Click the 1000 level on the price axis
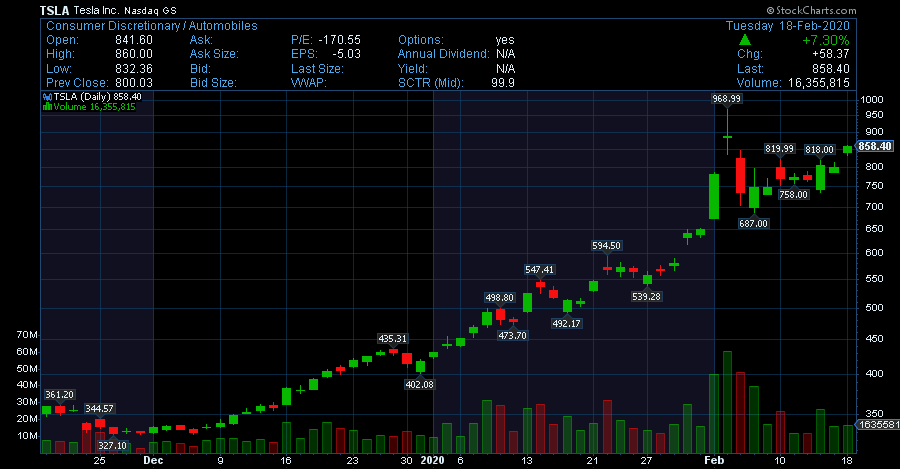Image resolution: width=900 pixels, height=469 pixels. (x=872, y=100)
